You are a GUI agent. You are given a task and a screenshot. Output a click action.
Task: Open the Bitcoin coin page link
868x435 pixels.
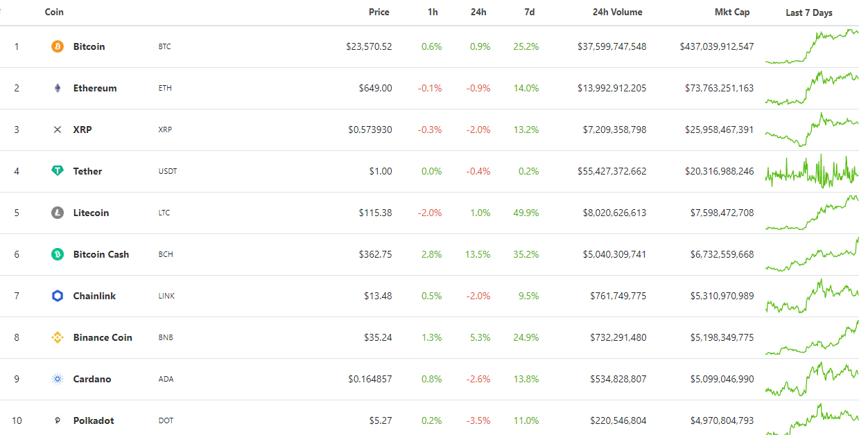tap(89, 46)
